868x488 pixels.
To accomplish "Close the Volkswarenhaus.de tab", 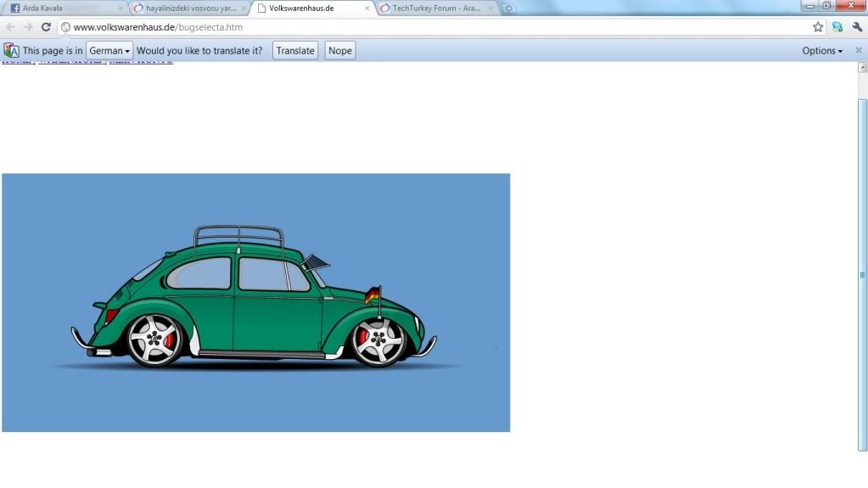I will 367,8.
